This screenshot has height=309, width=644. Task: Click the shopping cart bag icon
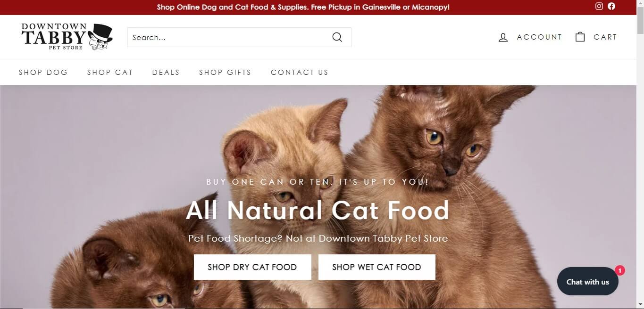[x=580, y=37]
